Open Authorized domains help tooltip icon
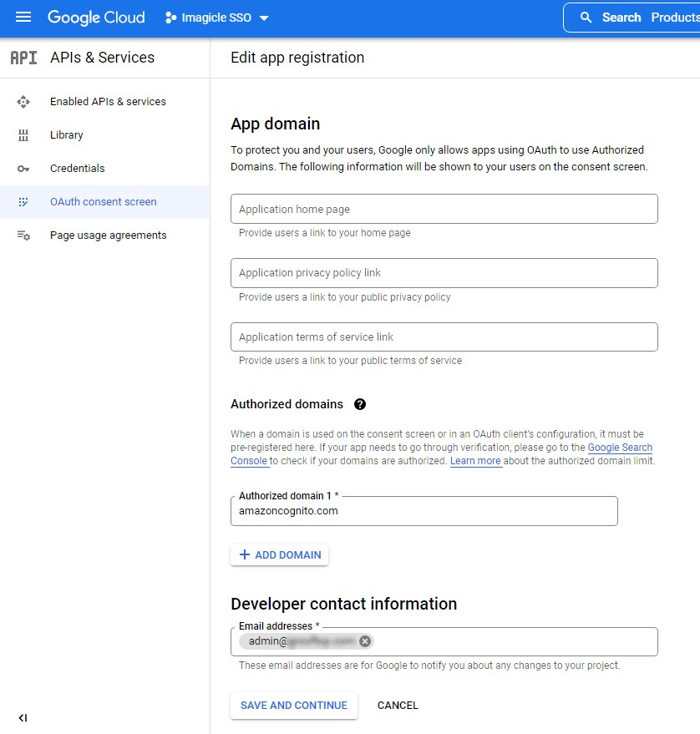The width and height of the screenshot is (700, 734). [360, 404]
